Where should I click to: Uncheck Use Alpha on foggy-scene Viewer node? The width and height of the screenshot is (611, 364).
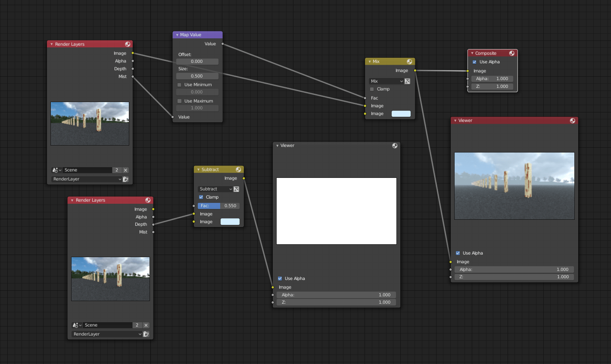pyautogui.click(x=458, y=253)
